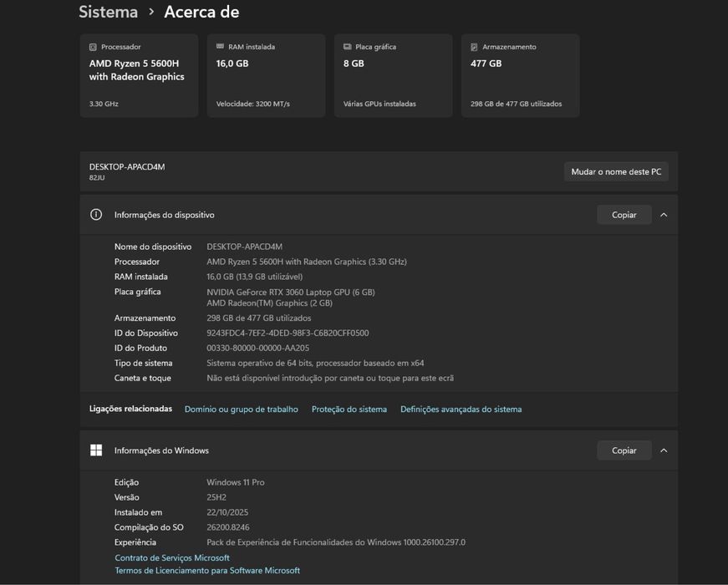Click the RAM instalada memory icon
This screenshot has width=728, height=585.
[220, 47]
